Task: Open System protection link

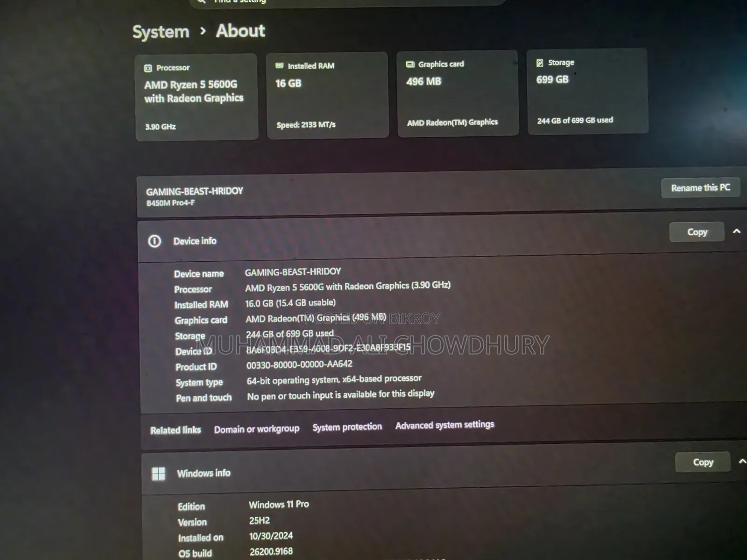Action: [347, 427]
